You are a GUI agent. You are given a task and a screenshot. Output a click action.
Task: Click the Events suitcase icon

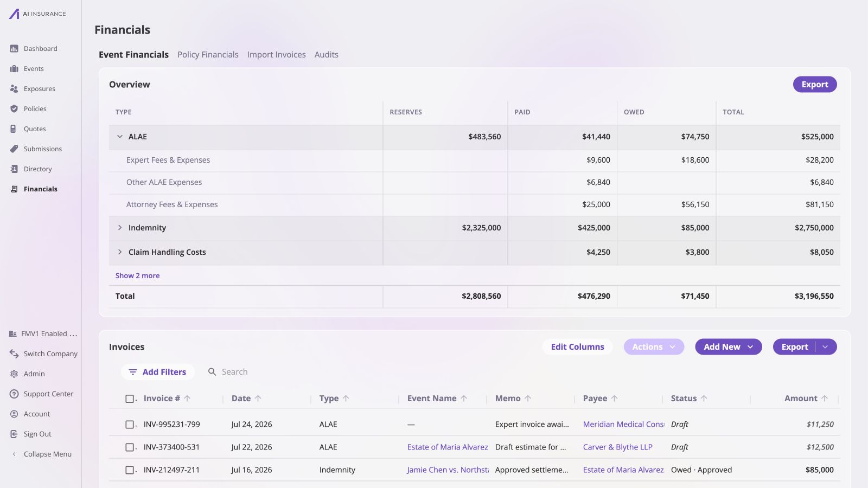pyautogui.click(x=14, y=69)
